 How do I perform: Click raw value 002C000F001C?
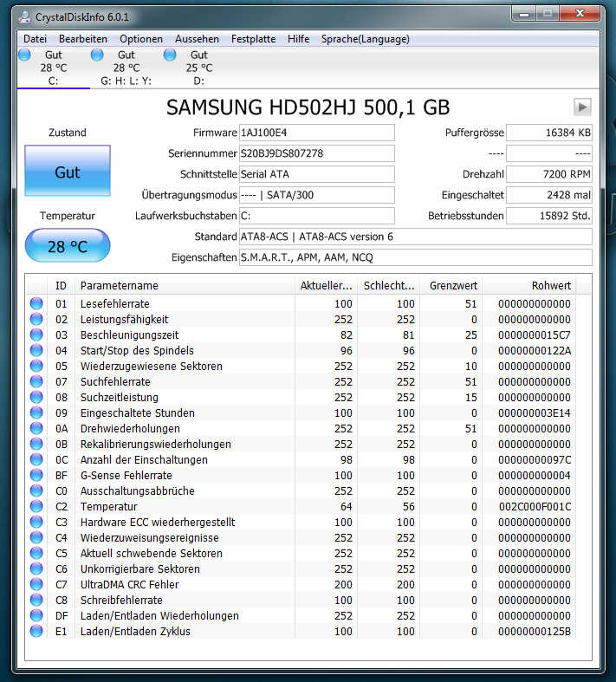pos(535,507)
